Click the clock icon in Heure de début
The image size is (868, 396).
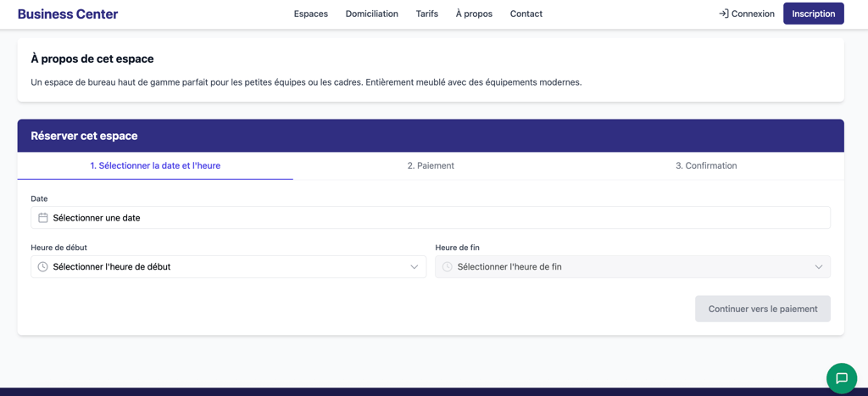pyautogui.click(x=42, y=266)
